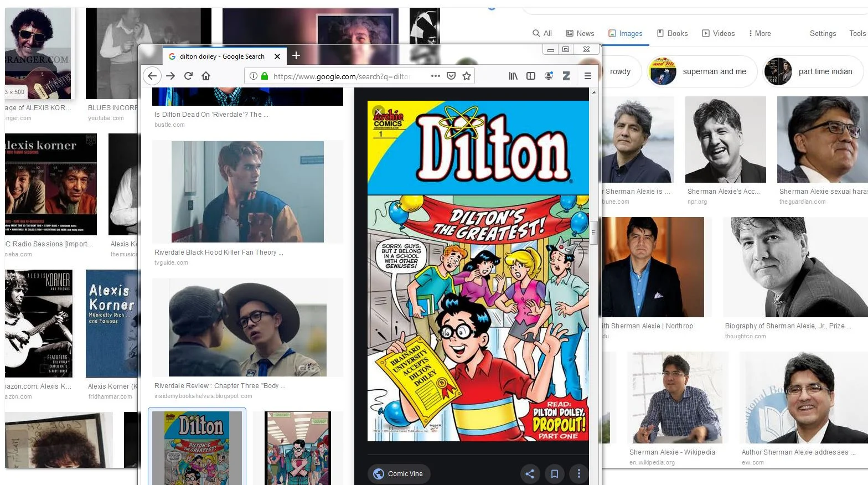Open Settings in the background Google page
This screenshot has height=485, width=868.
point(823,33)
